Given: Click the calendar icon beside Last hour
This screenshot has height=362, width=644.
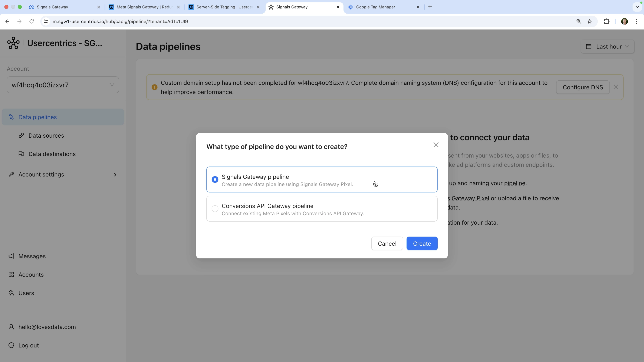Looking at the screenshot, I should 589,46.
